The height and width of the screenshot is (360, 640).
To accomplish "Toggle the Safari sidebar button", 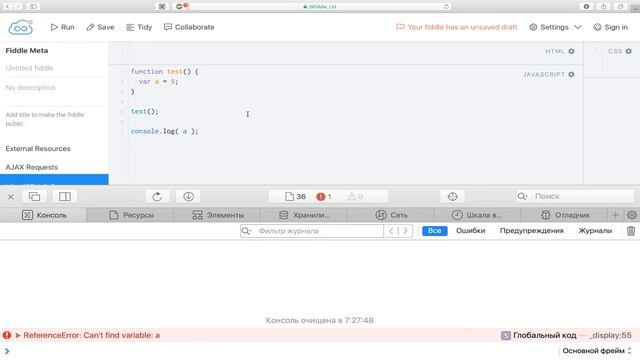I will point(33,6).
